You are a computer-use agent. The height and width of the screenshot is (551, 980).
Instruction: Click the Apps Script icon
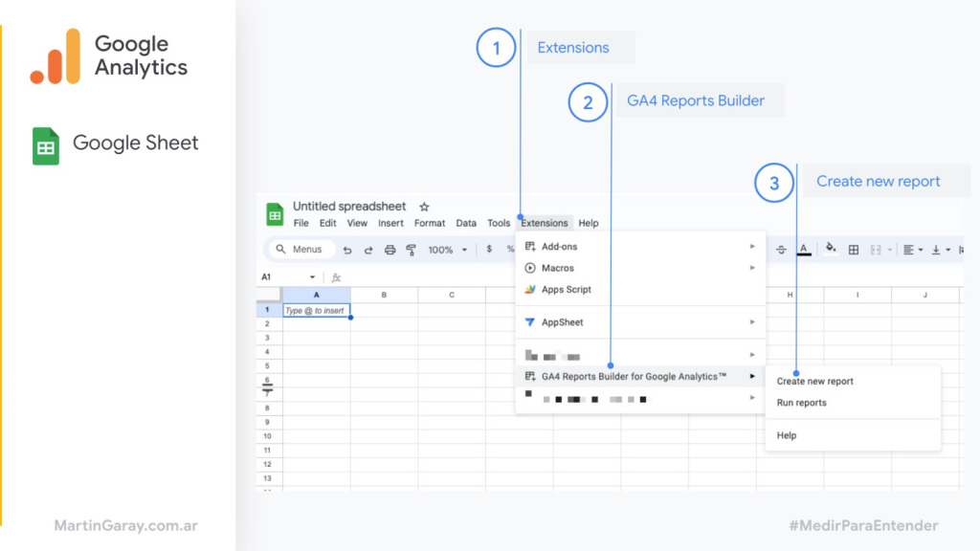[530, 289]
